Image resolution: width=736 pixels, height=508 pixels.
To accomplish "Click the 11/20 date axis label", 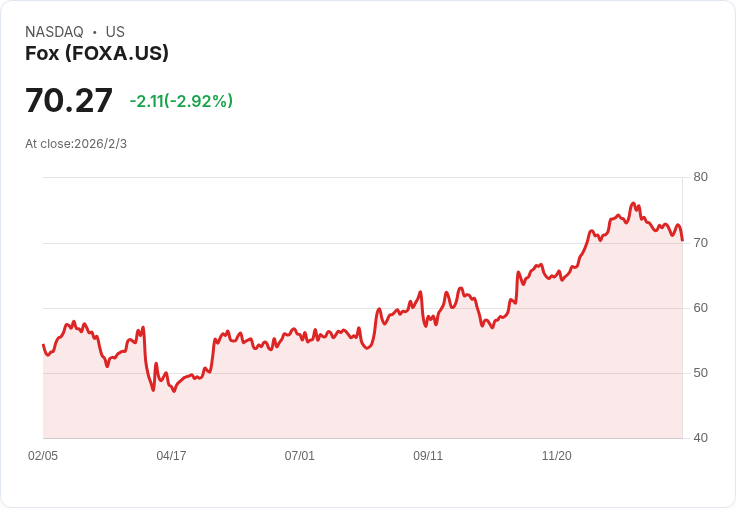I will click(557, 455).
